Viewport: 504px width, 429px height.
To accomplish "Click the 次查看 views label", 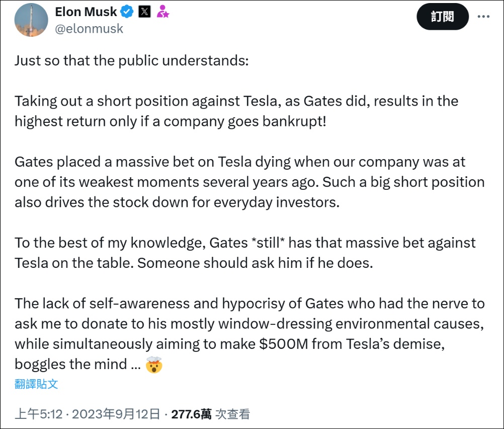I will (x=232, y=414).
